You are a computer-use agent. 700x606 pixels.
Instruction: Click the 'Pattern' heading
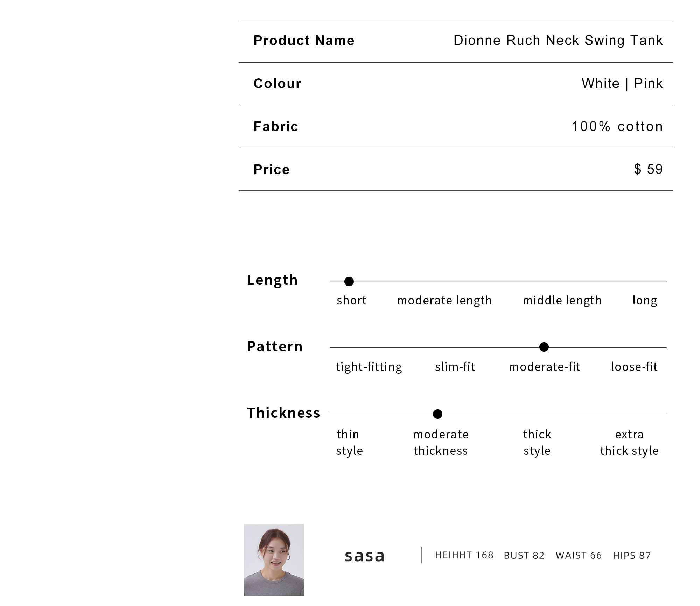(275, 346)
